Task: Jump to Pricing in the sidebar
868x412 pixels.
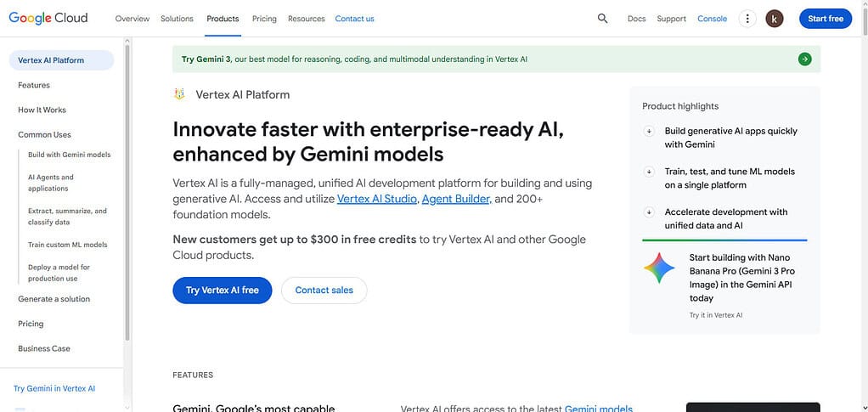Action: tap(31, 324)
